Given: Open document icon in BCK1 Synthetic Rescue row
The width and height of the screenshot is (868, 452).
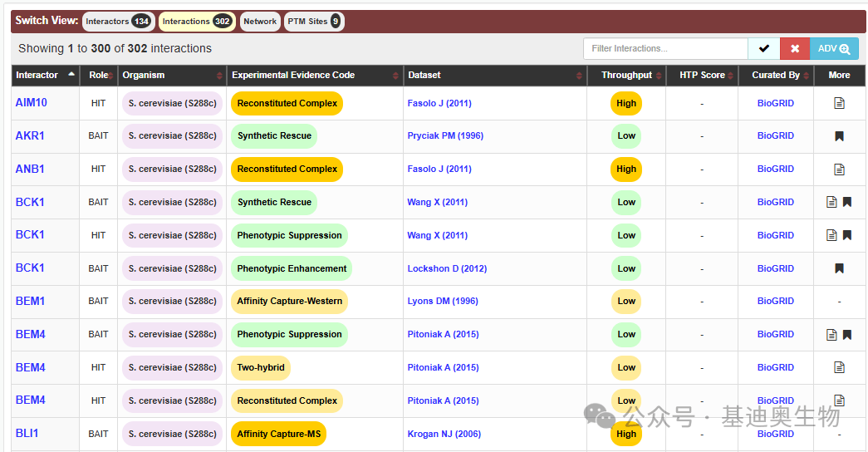Looking at the screenshot, I should [831, 202].
